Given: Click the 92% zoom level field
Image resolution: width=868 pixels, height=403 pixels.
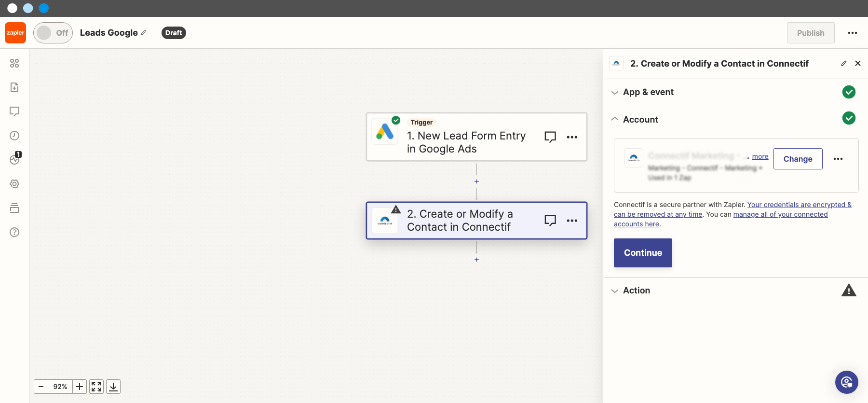Looking at the screenshot, I should [60, 387].
